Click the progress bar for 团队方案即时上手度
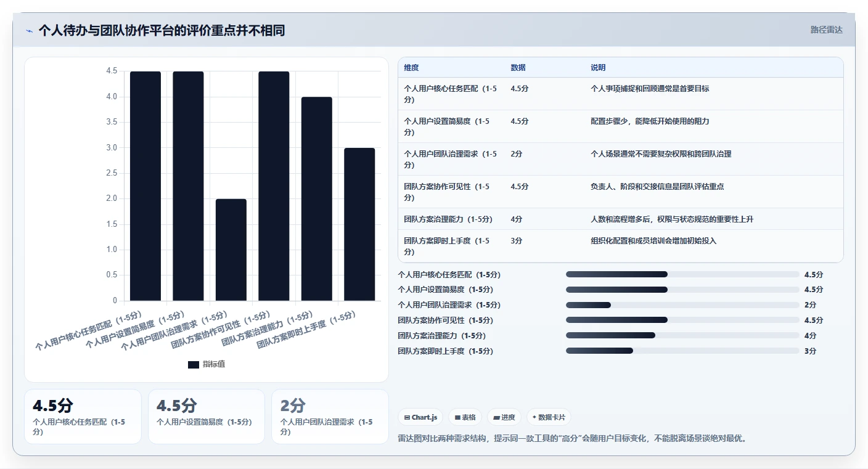 682,351
